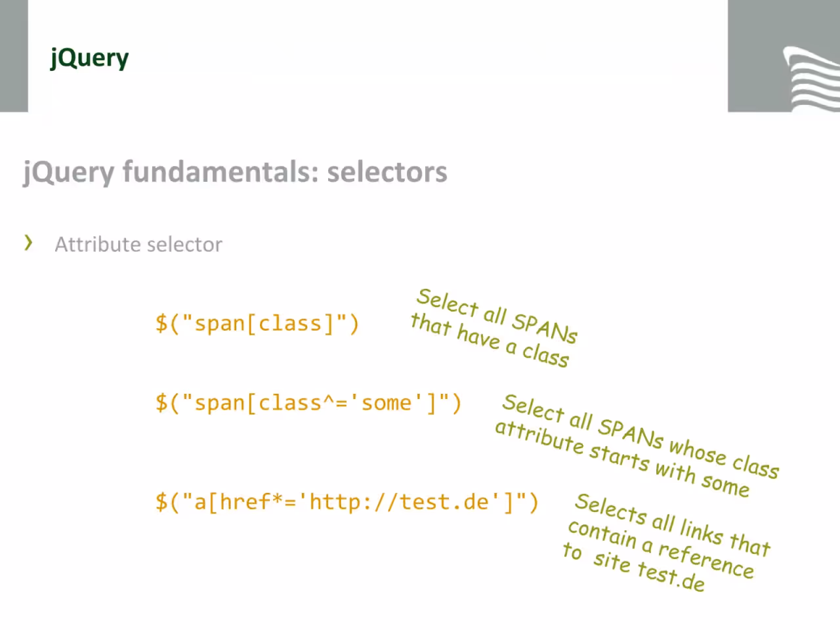
Task: Click the a[href*='http://test.de'] code example
Action: [x=347, y=502]
